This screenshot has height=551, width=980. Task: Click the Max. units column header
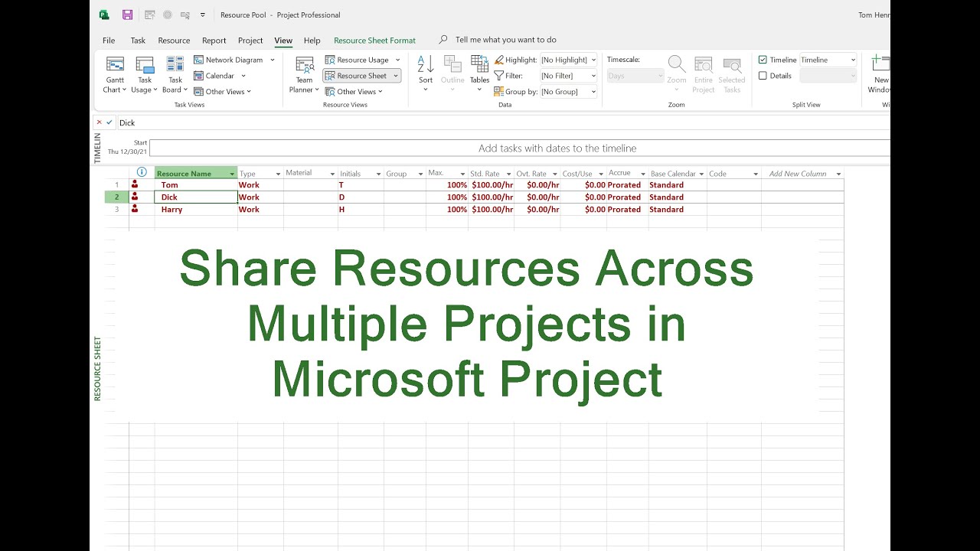(x=447, y=174)
